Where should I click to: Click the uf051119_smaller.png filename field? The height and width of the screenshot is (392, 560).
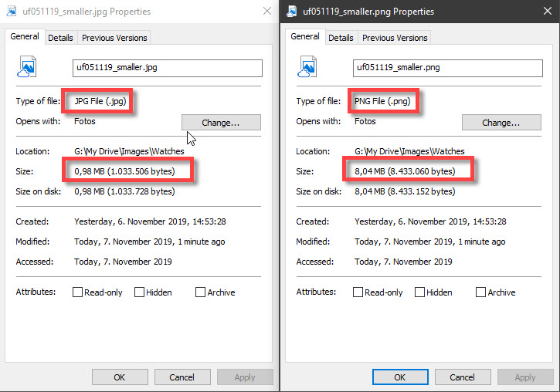(447, 68)
